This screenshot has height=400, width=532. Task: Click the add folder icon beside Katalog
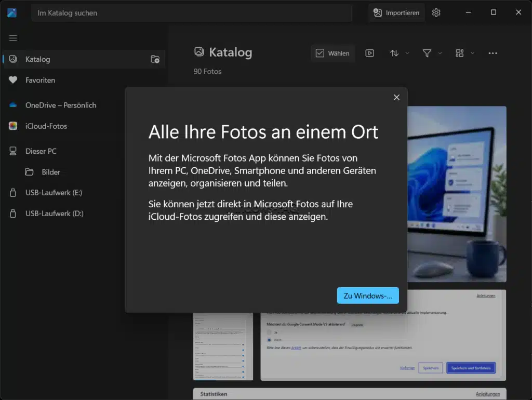coord(155,59)
